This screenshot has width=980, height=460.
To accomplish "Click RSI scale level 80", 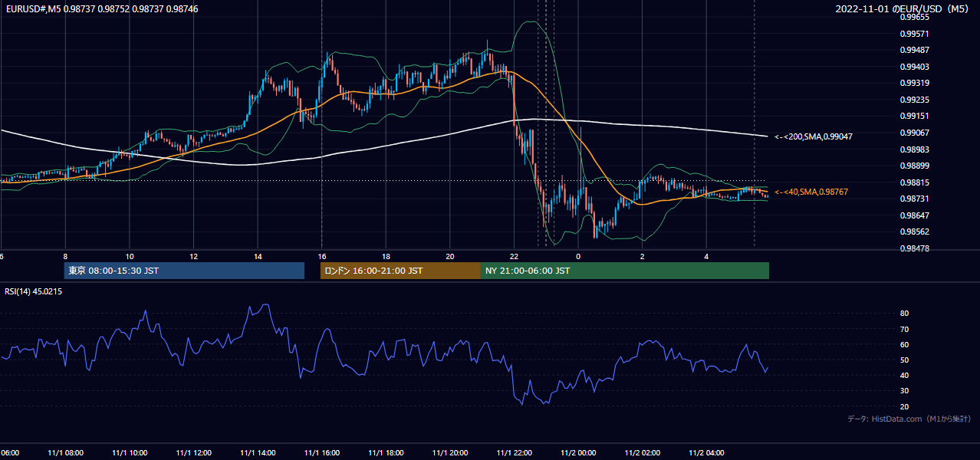I will (905, 314).
